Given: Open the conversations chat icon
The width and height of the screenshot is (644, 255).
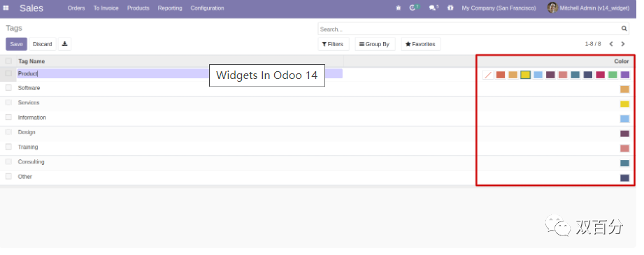Looking at the screenshot, I should point(431,8).
